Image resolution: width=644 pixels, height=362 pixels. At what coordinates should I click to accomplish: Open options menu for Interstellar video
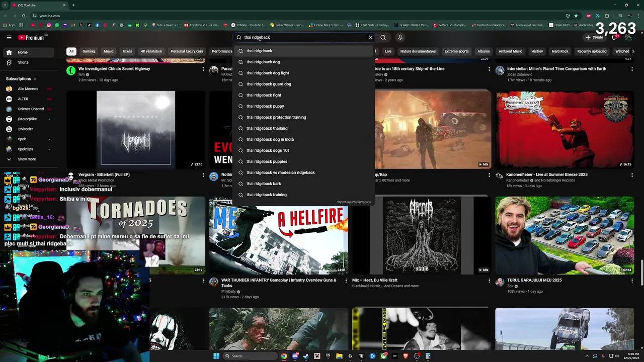632,69
